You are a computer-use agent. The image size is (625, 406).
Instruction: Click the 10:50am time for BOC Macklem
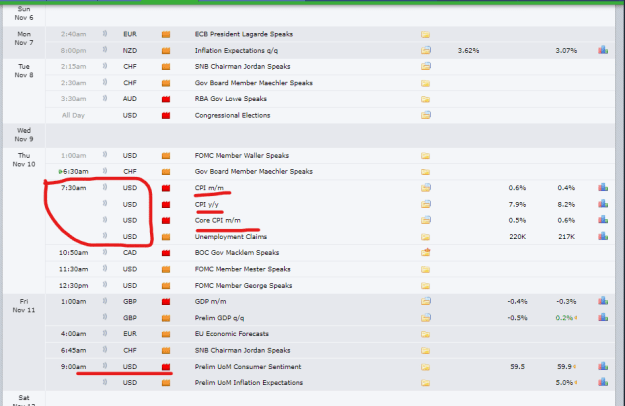73,253
